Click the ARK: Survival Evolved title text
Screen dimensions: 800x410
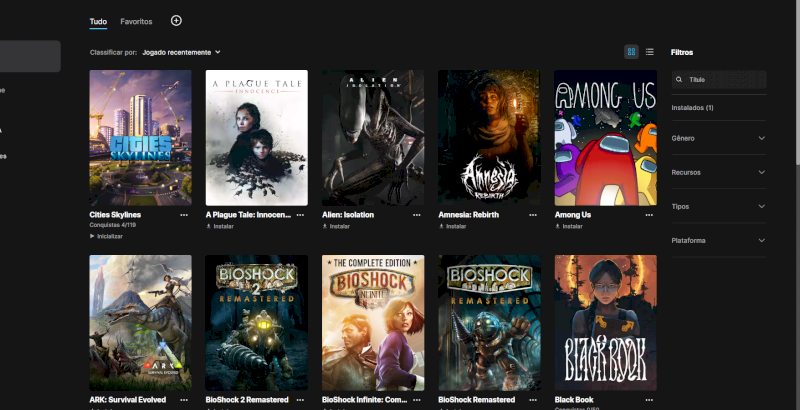(x=128, y=400)
